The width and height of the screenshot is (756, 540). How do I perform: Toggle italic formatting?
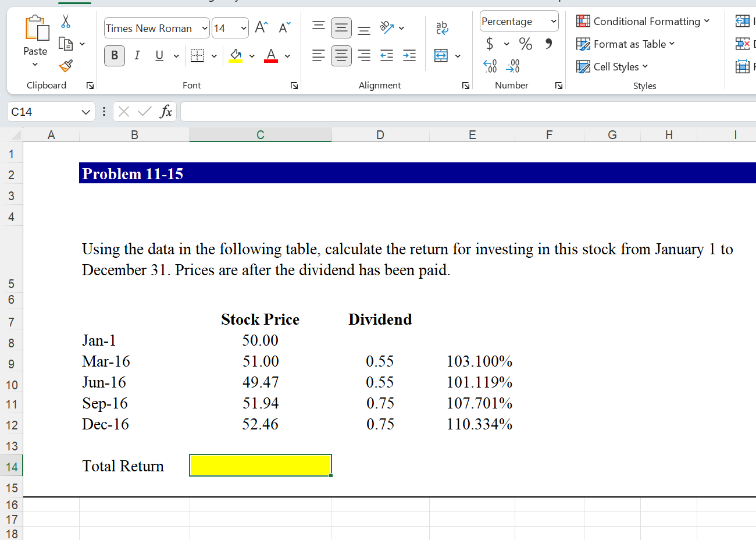coord(137,55)
